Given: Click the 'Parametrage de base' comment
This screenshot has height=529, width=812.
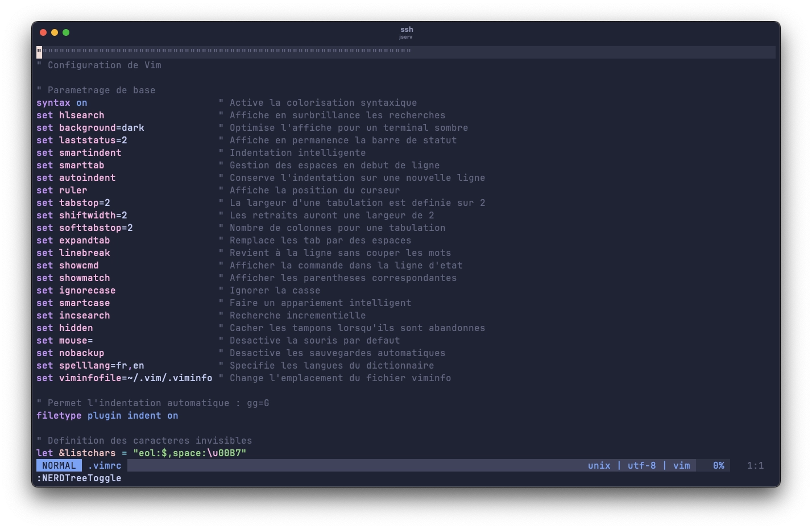Looking at the screenshot, I should pos(96,90).
